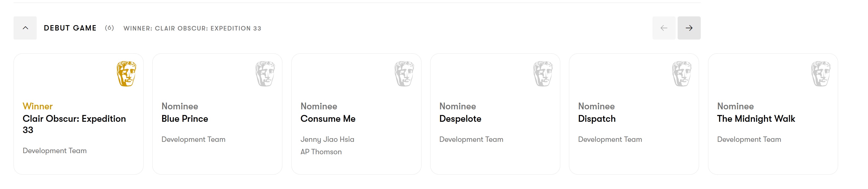Image resolution: width=868 pixels, height=189 pixels.
Task: Click the Debut Game category heading
Action: click(70, 28)
